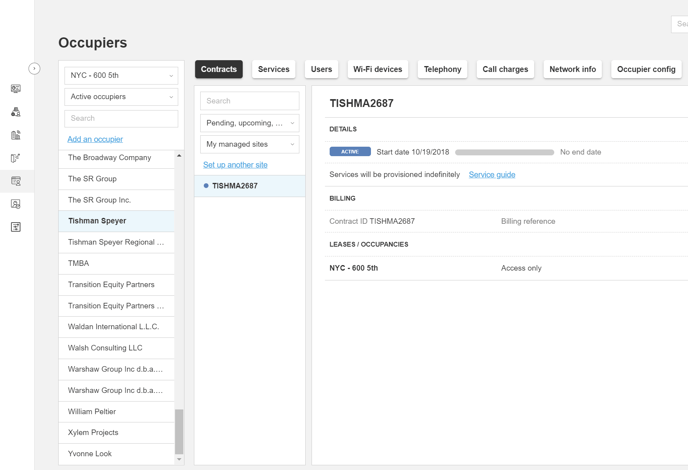Open the Wi-Fi devices tab
The image size is (688, 470).
[x=377, y=70]
